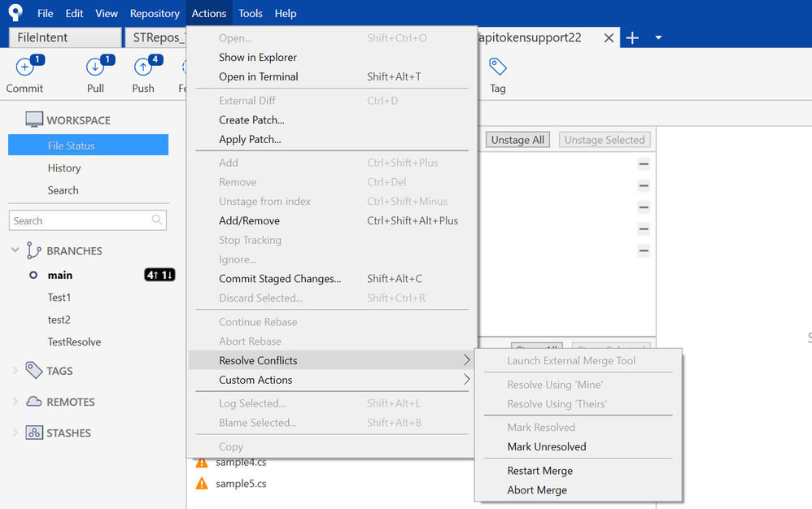Open the tab list dropdown arrow
Viewport: 812px width, 509px height.
(x=658, y=37)
